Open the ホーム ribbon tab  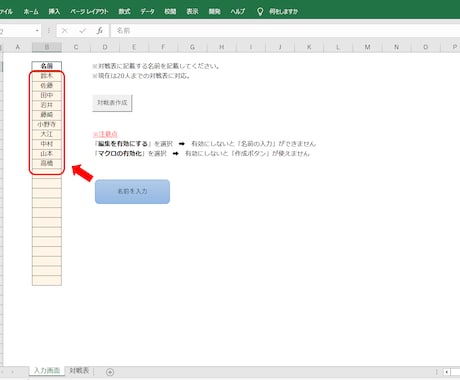point(31,12)
